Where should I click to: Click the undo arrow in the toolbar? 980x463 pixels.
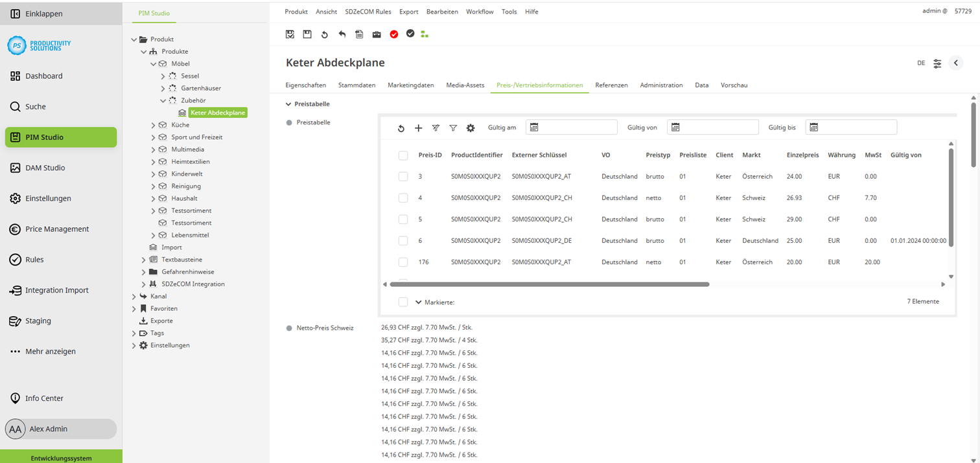click(x=342, y=34)
